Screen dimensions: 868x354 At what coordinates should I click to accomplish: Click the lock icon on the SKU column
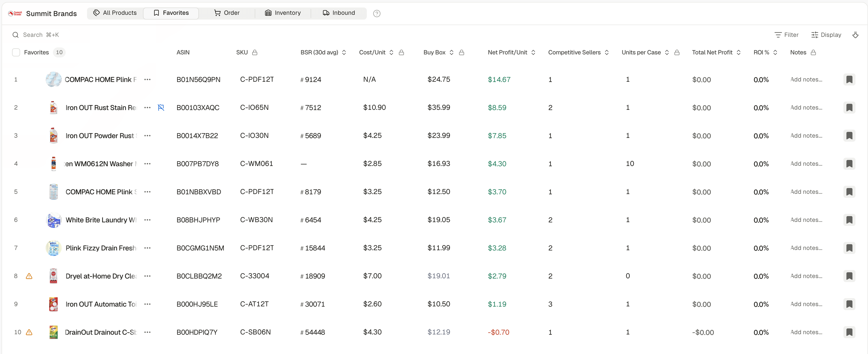[255, 52]
